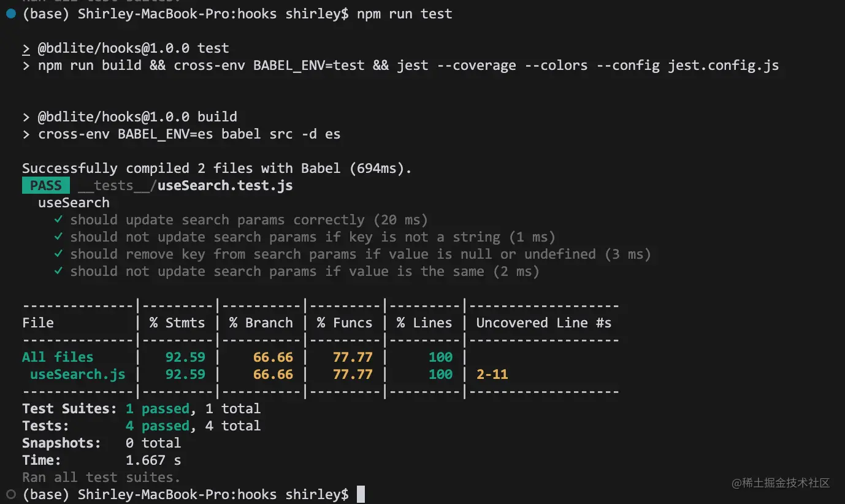The width and height of the screenshot is (845, 504).
Task: Click the blue command status dot
Action: pos(10,13)
